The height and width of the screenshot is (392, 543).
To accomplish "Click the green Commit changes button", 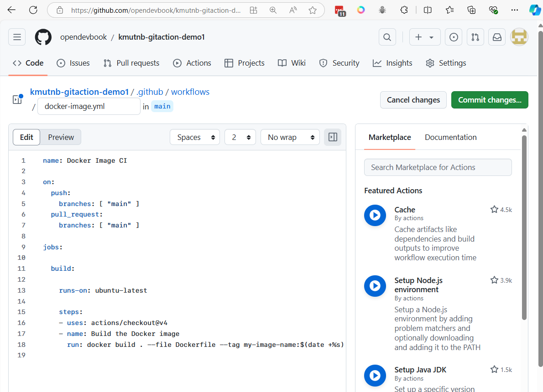I will coord(490,100).
